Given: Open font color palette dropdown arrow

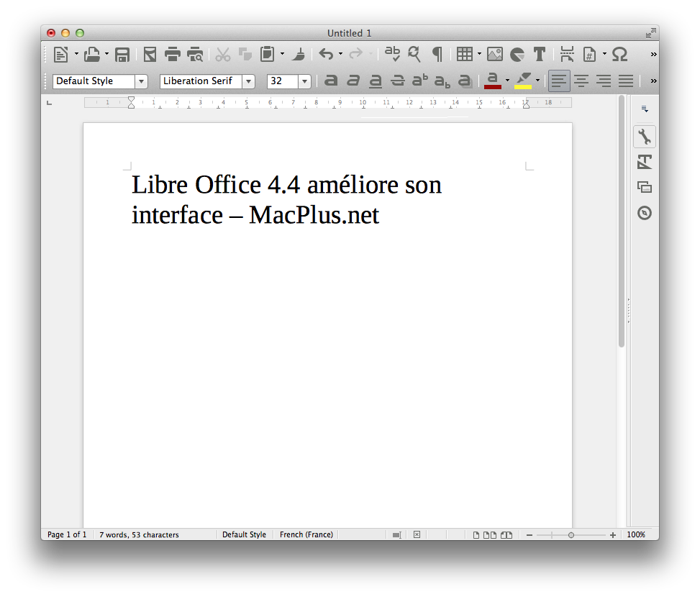Looking at the screenshot, I should pos(508,81).
